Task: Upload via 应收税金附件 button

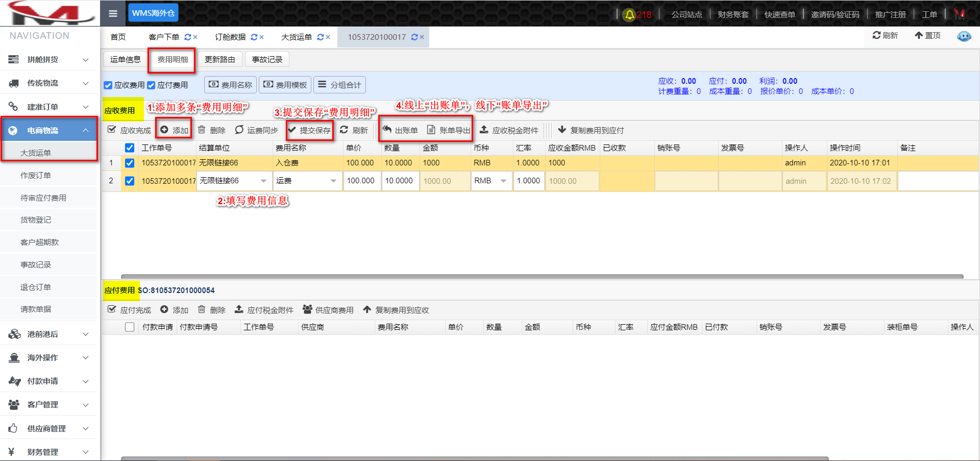Action: [509, 130]
